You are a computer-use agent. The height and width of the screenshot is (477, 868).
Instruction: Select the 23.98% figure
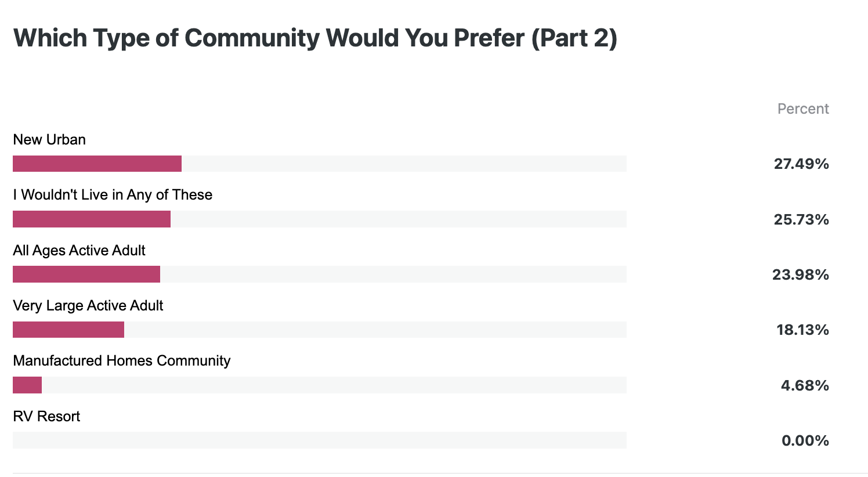(x=801, y=274)
